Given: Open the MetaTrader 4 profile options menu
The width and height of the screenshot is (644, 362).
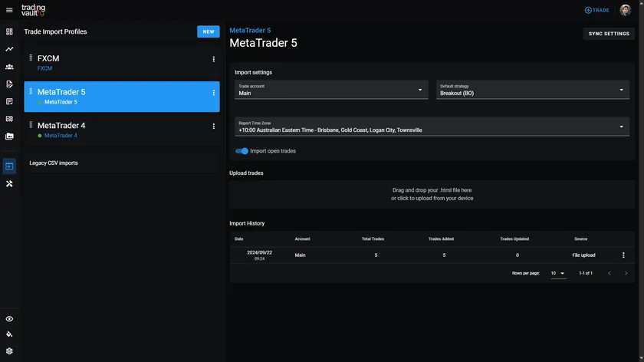Looking at the screenshot, I should (x=214, y=126).
